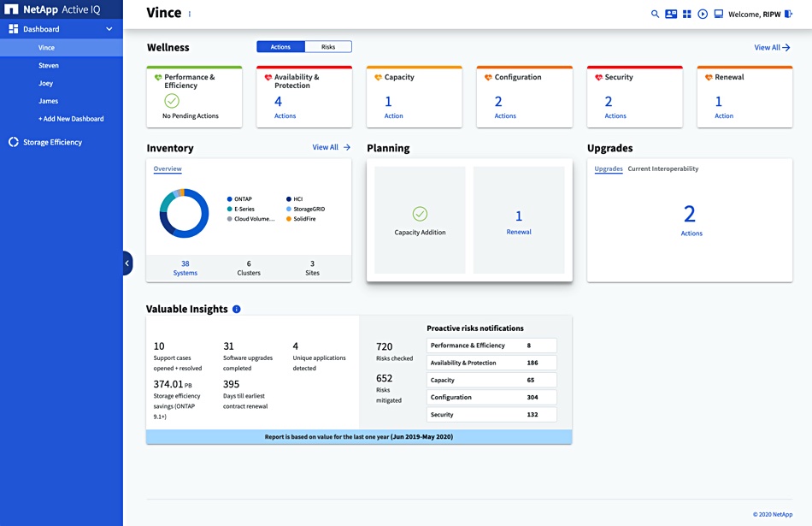Open the James dashboard
The height and width of the screenshot is (526, 812).
48,101
